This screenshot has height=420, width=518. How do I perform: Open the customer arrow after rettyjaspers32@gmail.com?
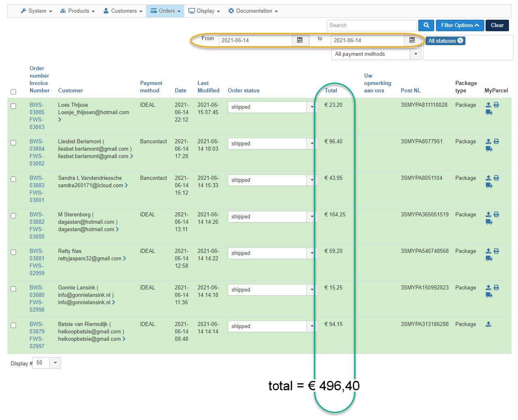124,258
